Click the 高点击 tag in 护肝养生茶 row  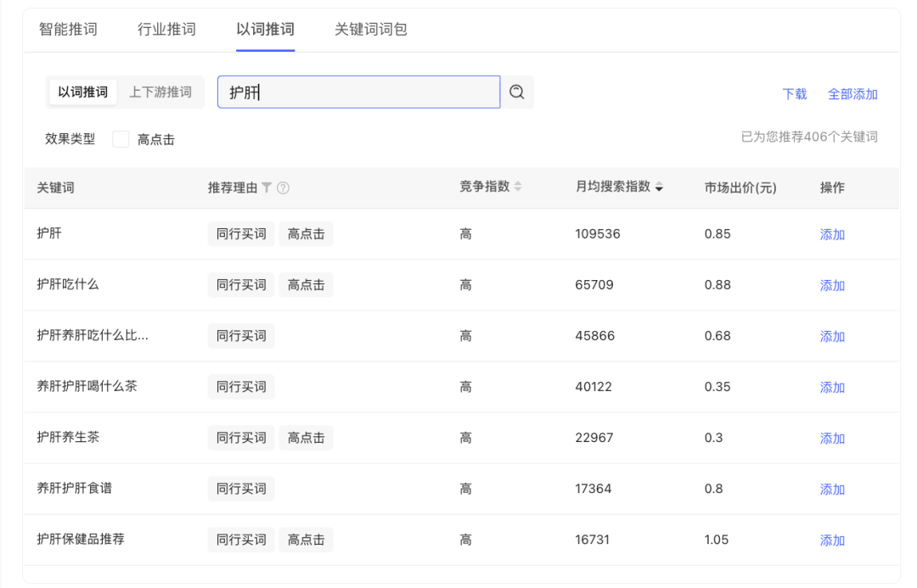pyautogui.click(x=306, y=438)
